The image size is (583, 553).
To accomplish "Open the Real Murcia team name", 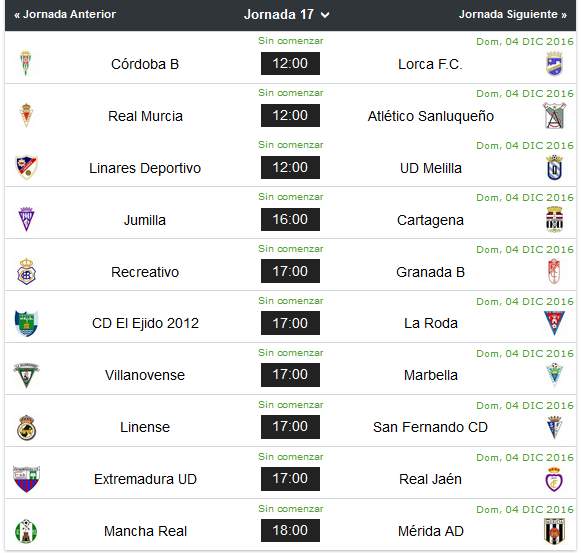I will tap(145, 116).
